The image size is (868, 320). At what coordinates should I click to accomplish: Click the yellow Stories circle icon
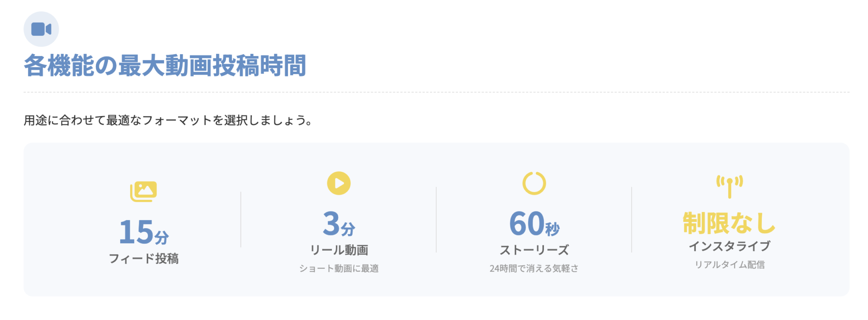coord(534,183)
